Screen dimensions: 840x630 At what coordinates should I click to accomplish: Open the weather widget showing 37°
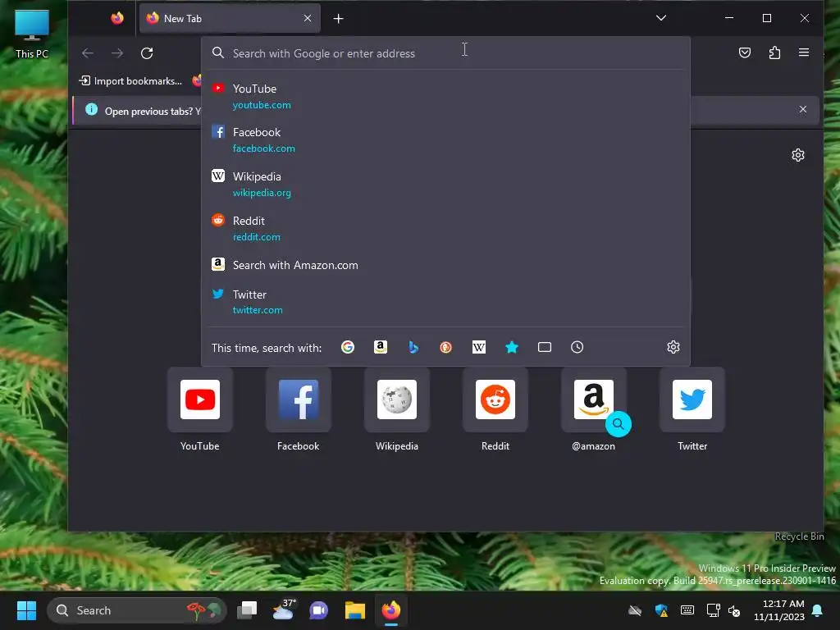click(x=283, y=610)
